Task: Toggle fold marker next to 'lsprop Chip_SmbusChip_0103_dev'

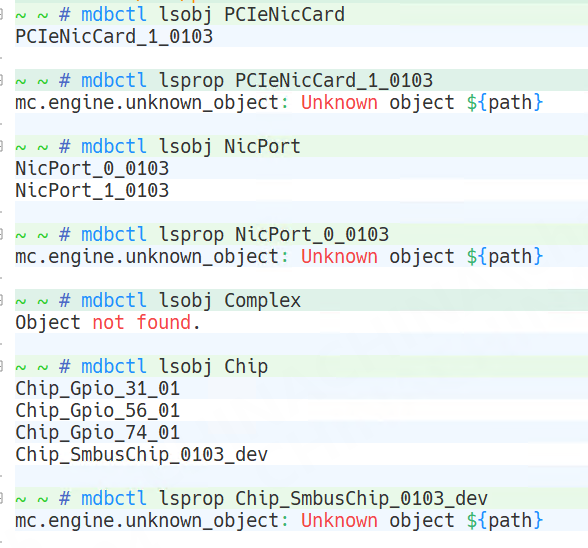Action: tap(1, 498)
